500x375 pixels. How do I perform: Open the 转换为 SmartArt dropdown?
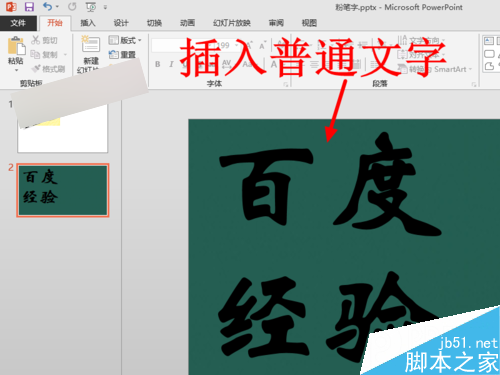[x=436, y=69]
